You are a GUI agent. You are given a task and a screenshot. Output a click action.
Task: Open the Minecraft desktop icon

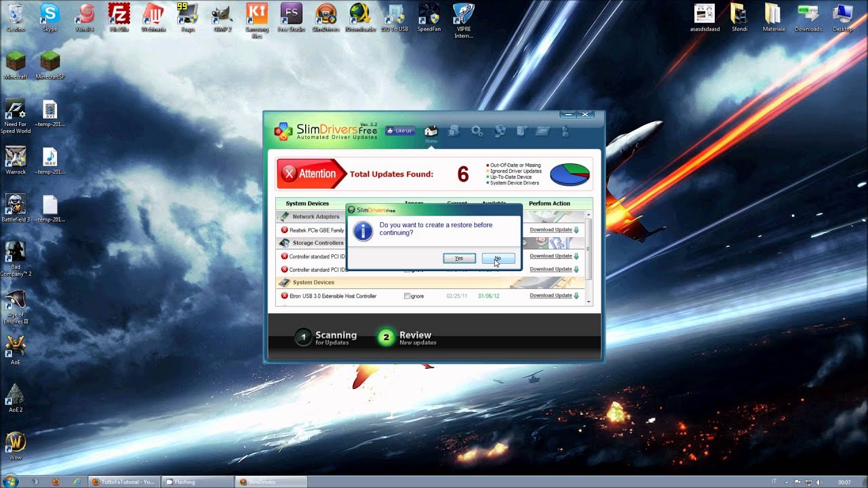click(15, 64)
